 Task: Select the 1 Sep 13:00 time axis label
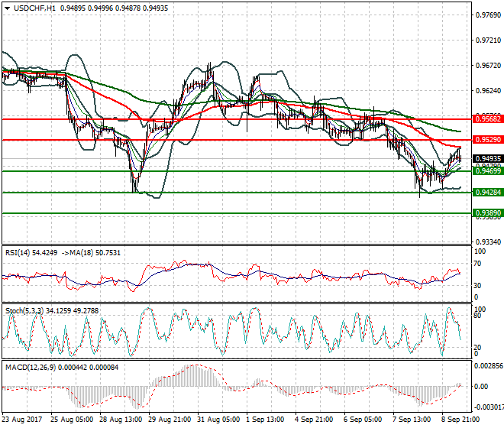pyautogui.click(x=265, y=420)
